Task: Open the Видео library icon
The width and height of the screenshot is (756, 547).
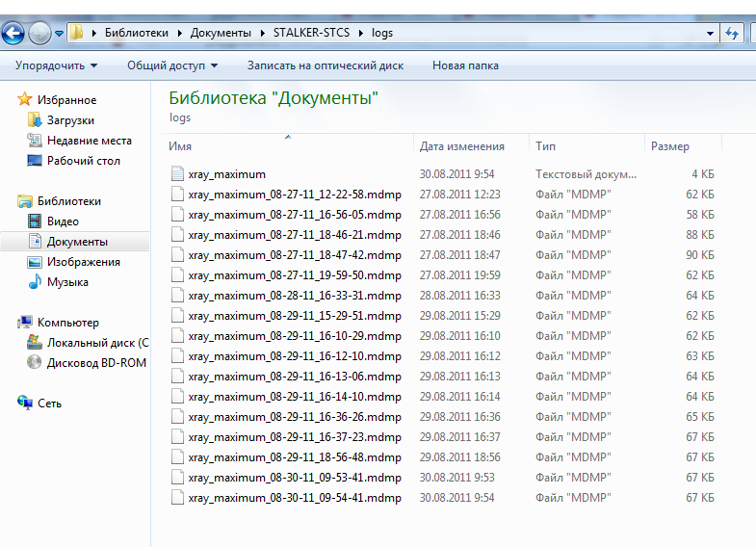Action: pyautogui.click(x=35, y=221)
